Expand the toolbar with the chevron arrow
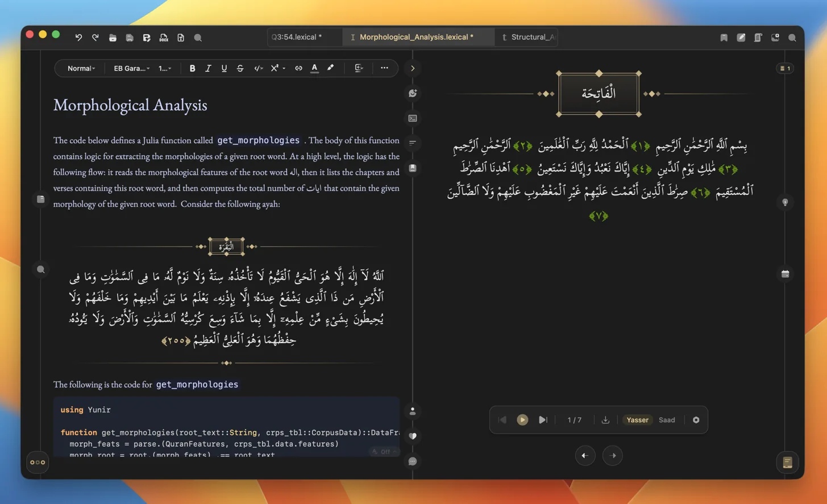The width and height of the screenshot is (827, 504). click(x=413, y=68)
